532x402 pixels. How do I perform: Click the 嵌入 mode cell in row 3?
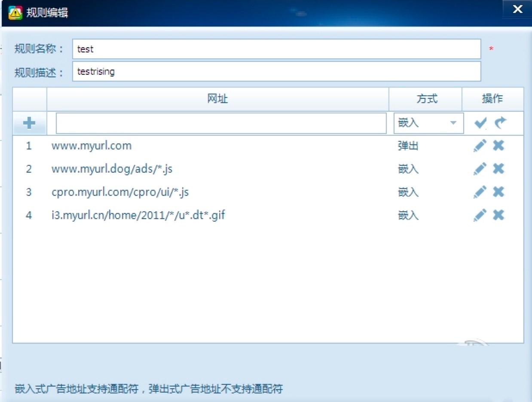(x=408, y=192)
